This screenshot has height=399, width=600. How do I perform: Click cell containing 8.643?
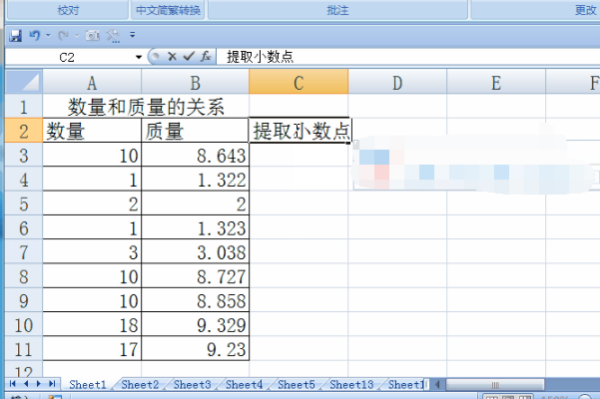(x=195, y=155)
